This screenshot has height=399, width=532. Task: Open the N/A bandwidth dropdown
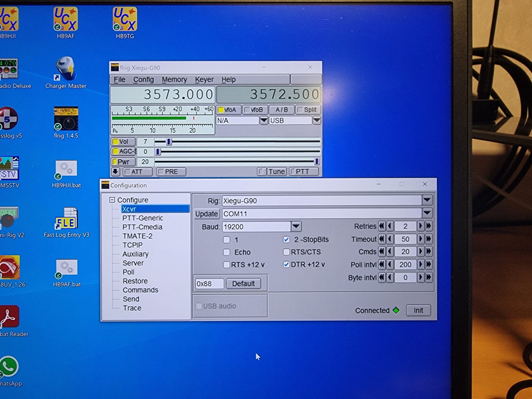(x=264, y=121)
